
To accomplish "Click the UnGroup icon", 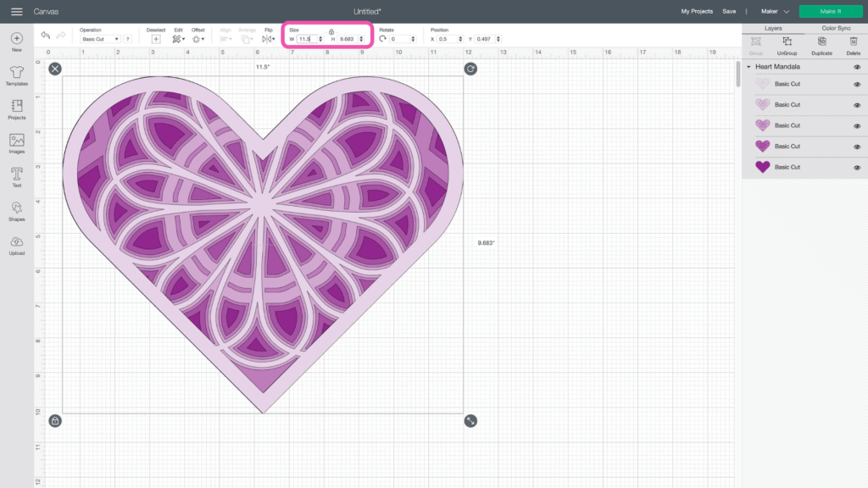I will point(787,42).
